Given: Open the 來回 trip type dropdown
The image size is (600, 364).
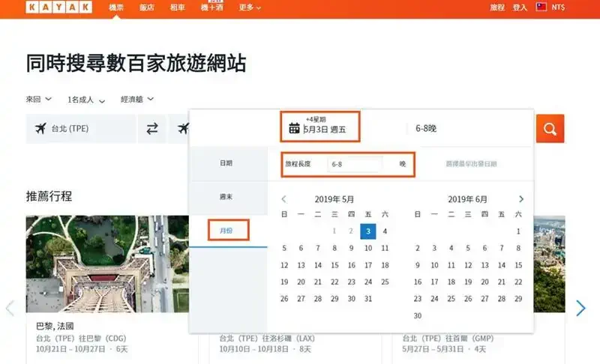Looking at the screenshot, I should pyautogui.click(x=39, y=99).
